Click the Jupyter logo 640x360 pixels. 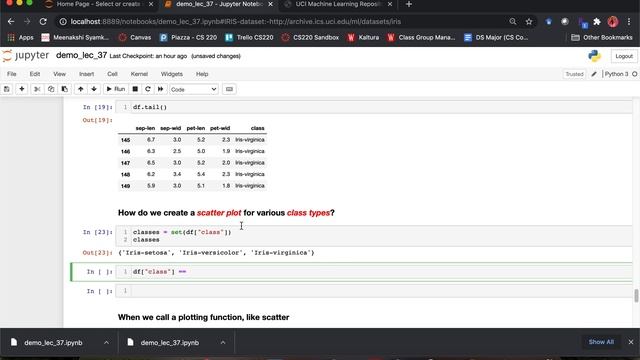coord(25,56)
